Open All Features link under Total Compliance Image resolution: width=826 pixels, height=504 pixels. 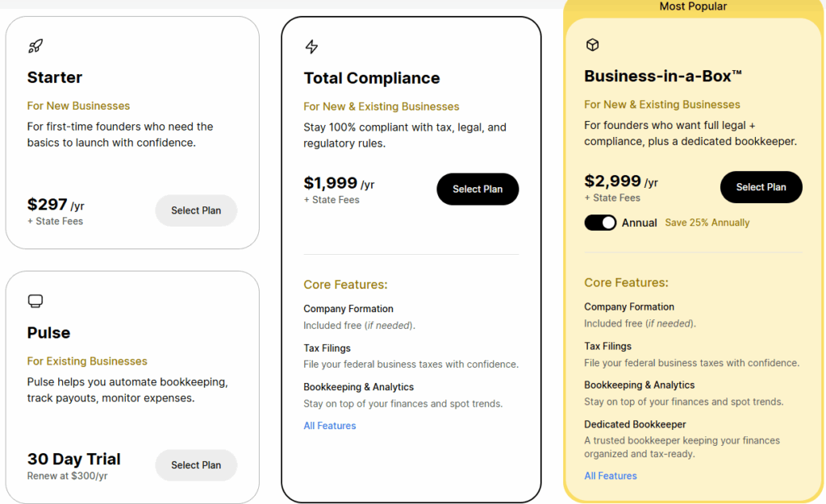pyautogui.click(x=329, y=426)
